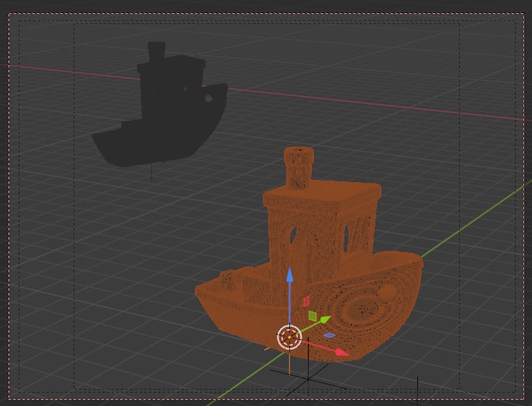Screen dimensions: 532x406
Task: Click the white circle at gizmo center
Action: [289, 337]
